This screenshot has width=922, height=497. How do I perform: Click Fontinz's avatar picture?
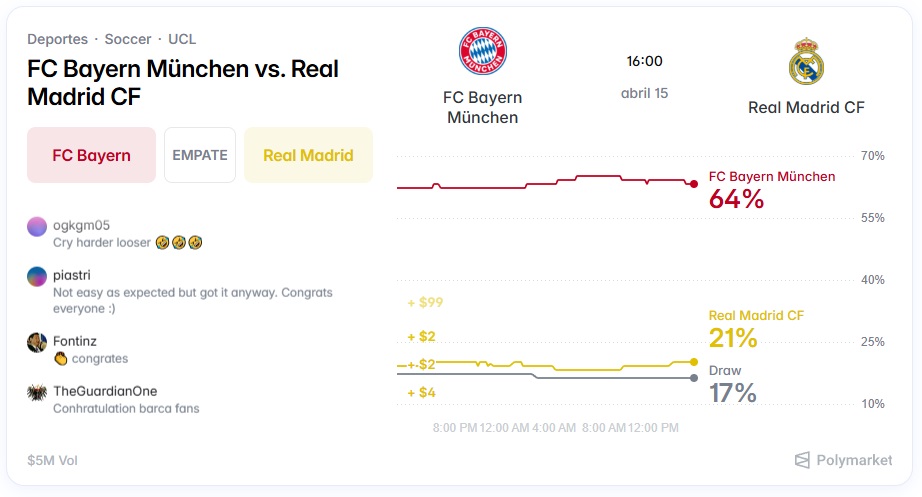point(37,342)
